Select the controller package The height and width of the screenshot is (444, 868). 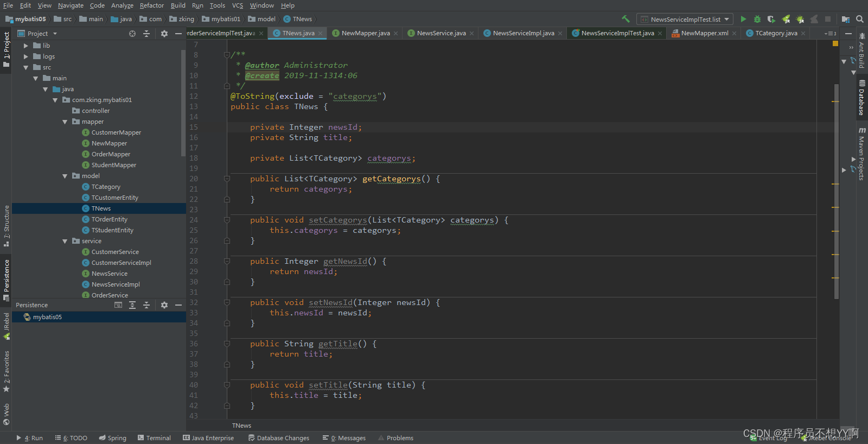[95, 111]
